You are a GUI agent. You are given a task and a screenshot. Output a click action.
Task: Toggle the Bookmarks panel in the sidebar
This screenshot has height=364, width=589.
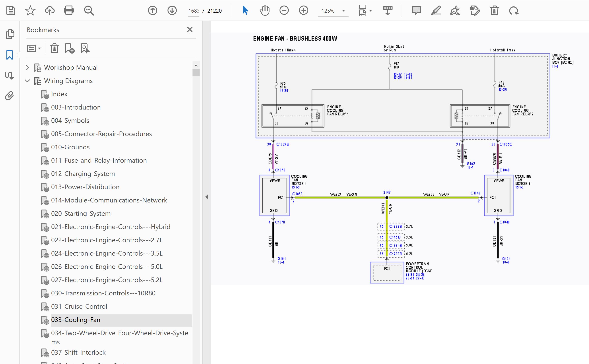point(9,55)
